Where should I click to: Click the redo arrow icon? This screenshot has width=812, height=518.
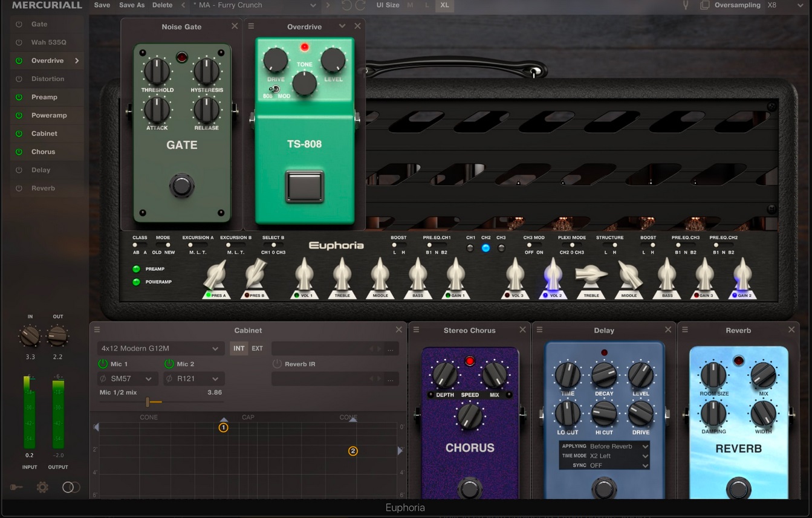[360, 5]
